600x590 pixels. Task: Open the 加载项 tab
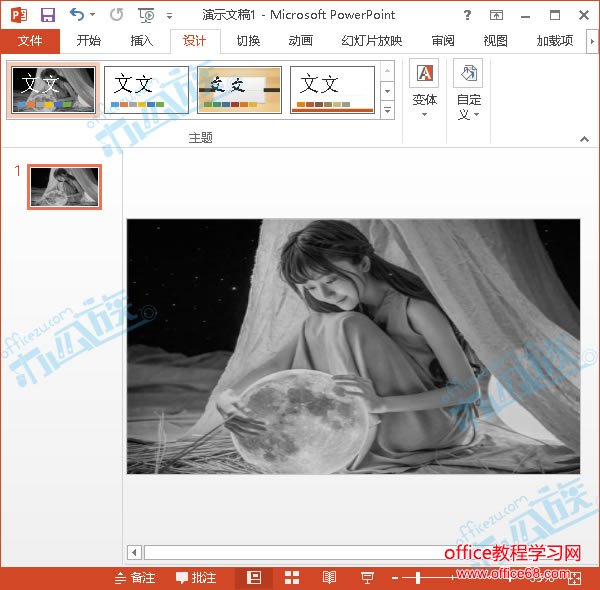click(x=555, y=41)
